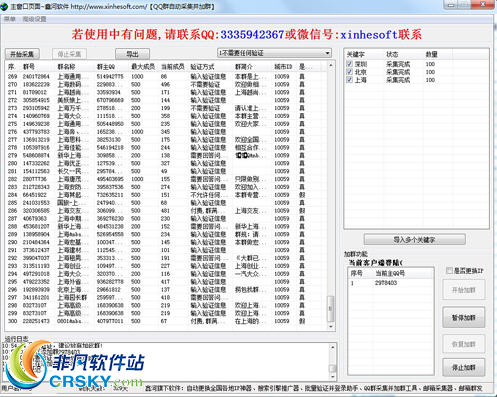Viewport: 497px width, 397px height.
Task: Click the 导出 export button
Action: (x=132, y=54)
